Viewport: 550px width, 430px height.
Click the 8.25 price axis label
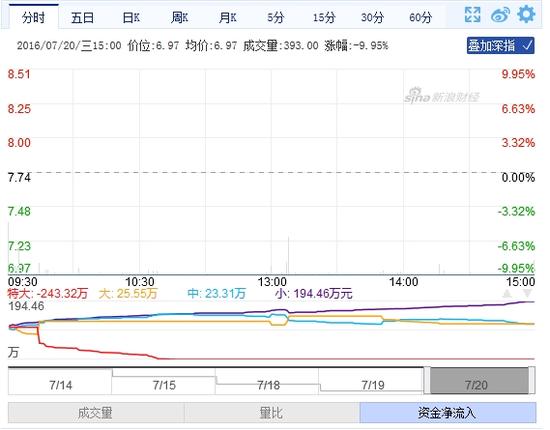point(19,109)
